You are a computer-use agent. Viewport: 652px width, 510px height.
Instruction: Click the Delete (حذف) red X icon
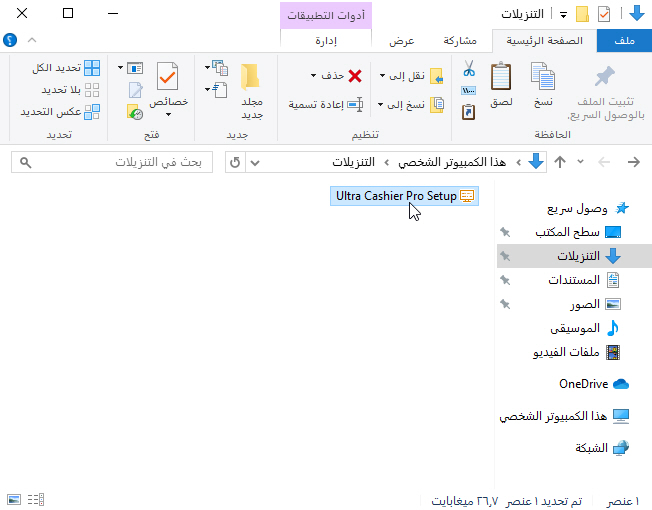click(354, 75)
